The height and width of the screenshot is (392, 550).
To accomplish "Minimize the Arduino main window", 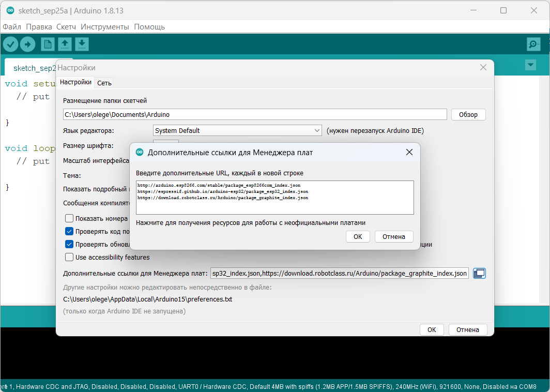I will [x=473, y=10].
